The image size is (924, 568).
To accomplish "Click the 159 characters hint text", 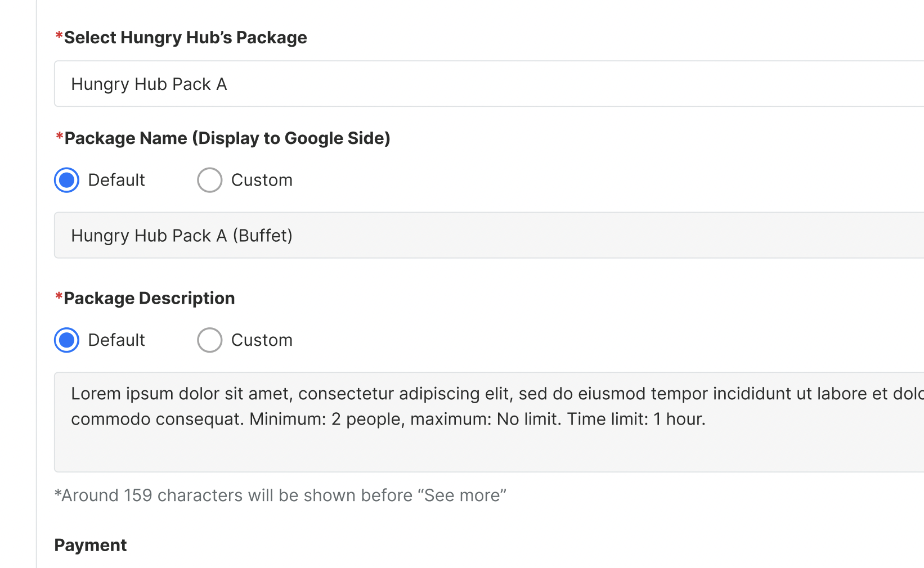I will coord(280,495).
